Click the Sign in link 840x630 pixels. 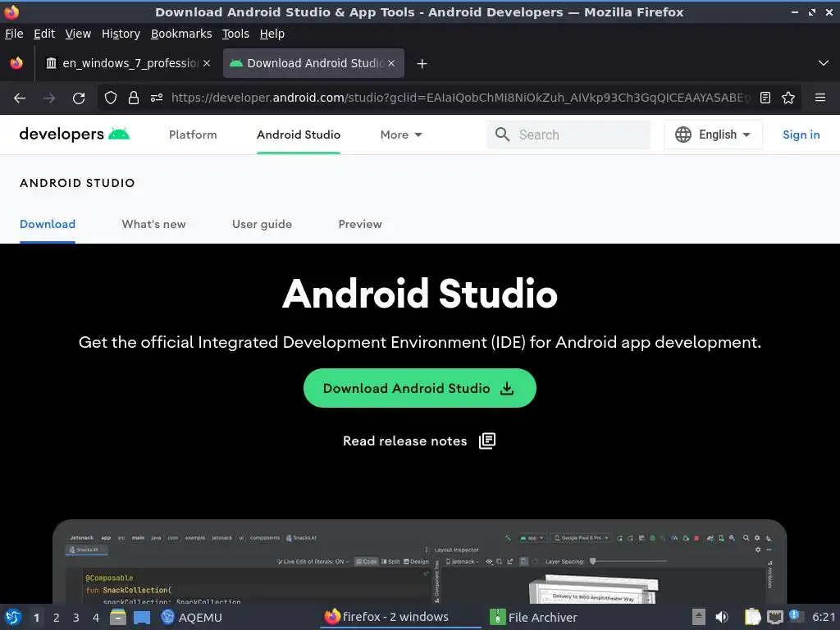(801, 135)
